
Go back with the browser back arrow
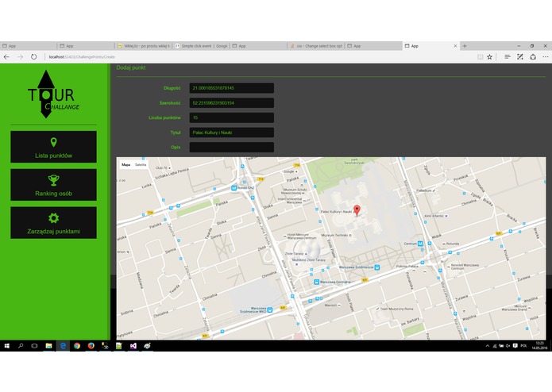coord(6,56)
